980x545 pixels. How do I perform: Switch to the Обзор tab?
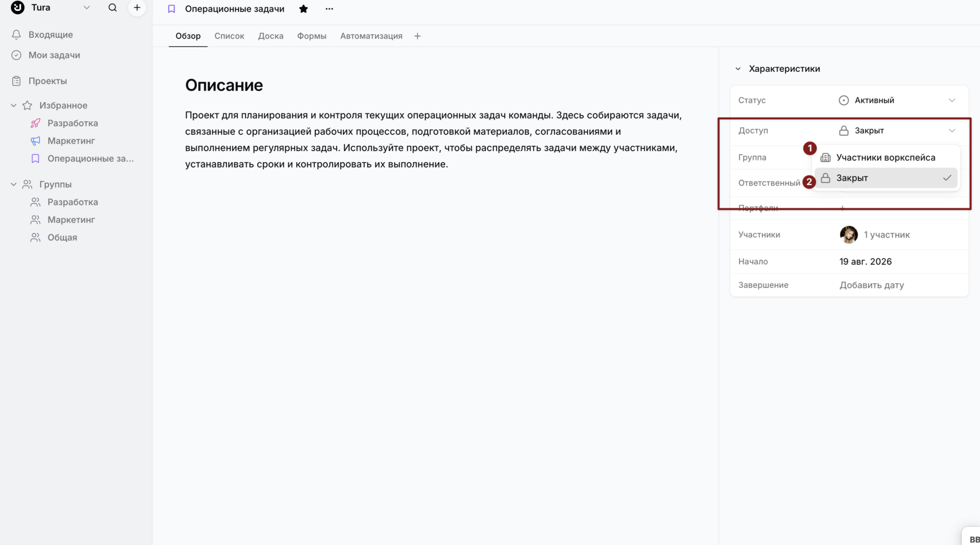point(188,36)
